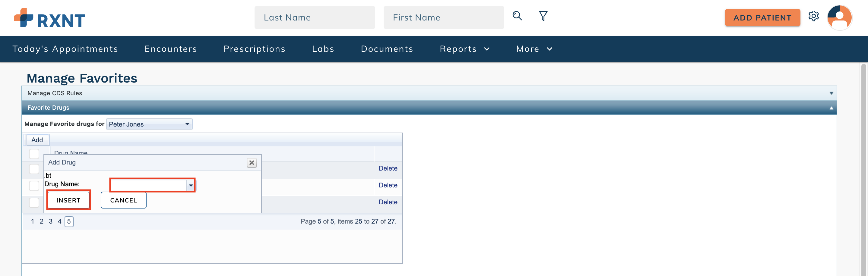Viewport: 868px width, 276px height.
Task: Toggle the select-all header checkbox
Action: pyautogui.click(x=34, y=154)
